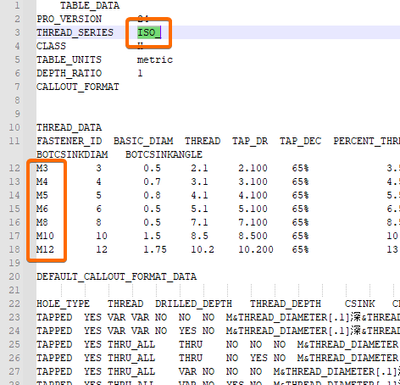Click the TAP_DR column header text
Screen dimensions: 400x385
pos(250,141)
